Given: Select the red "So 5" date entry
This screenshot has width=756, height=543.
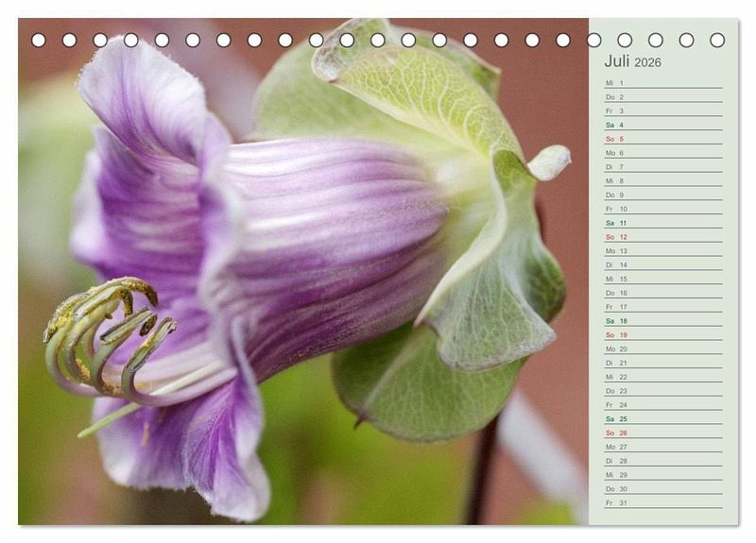Looking at the screenshot, I should pyautogui.click(x=663, y=139).
